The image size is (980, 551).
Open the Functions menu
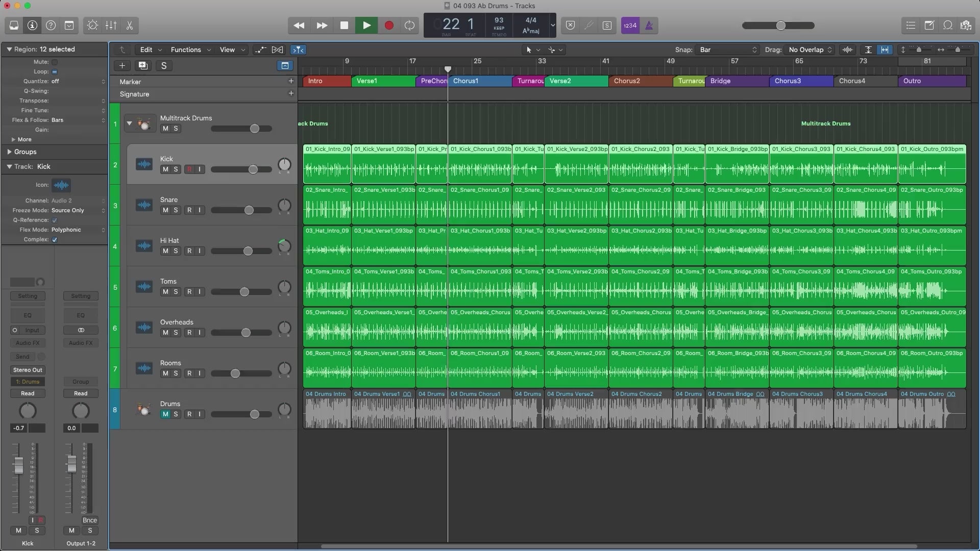tap(190, 49)
